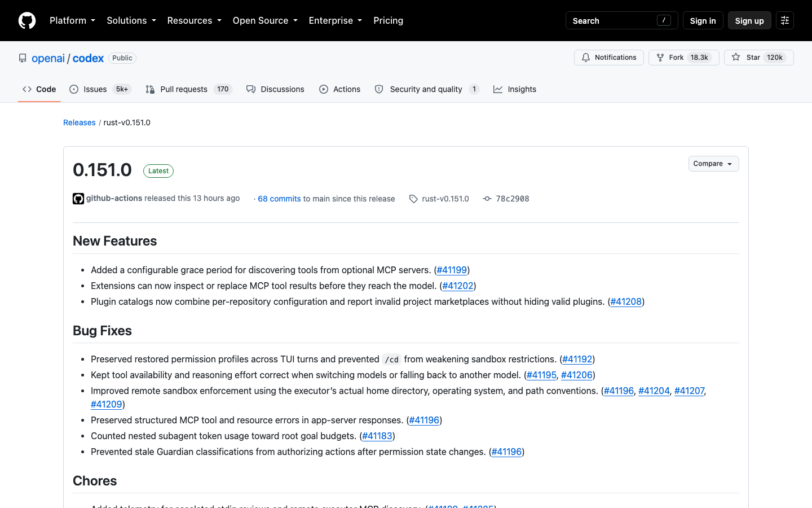Open the rust-v0.151.0 tag link
812x508 pixels.
445,199
